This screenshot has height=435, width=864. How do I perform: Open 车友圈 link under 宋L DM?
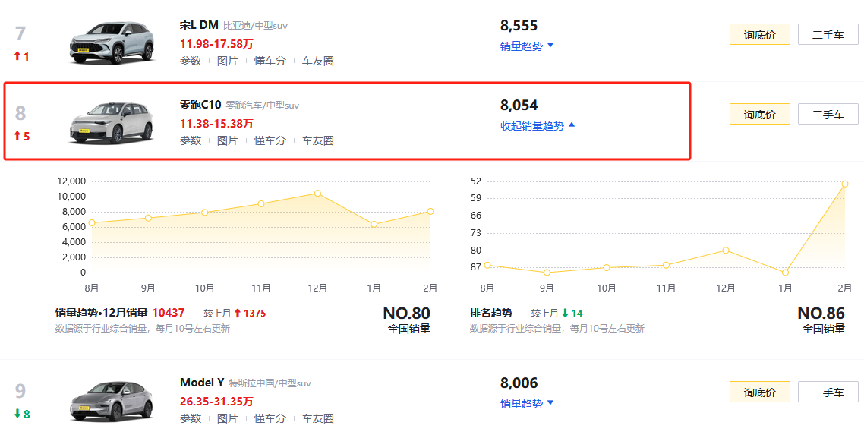pos(317,61)
